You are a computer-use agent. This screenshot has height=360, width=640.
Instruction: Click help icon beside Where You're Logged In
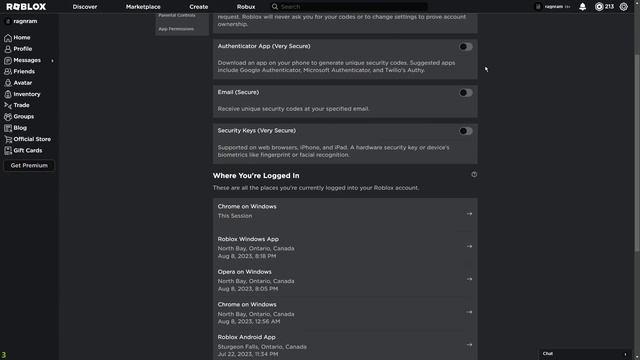coord(474,174)
